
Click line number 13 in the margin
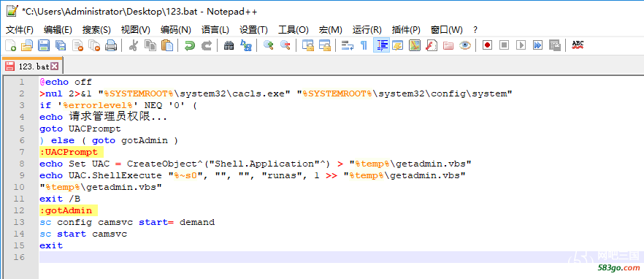[x=20, y=223]
